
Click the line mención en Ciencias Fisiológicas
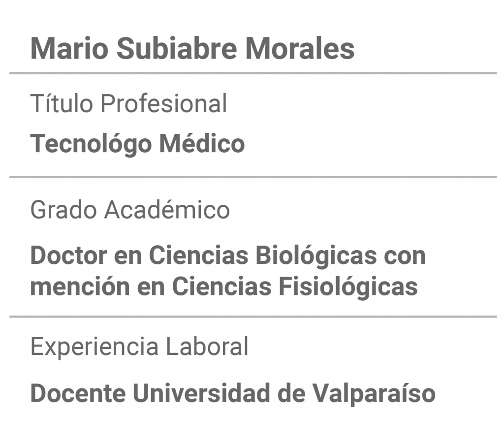224,287
